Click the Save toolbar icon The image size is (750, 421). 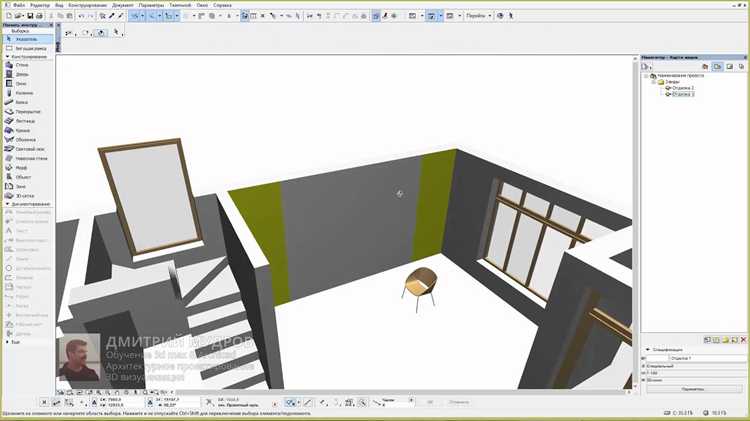point(30,16)
